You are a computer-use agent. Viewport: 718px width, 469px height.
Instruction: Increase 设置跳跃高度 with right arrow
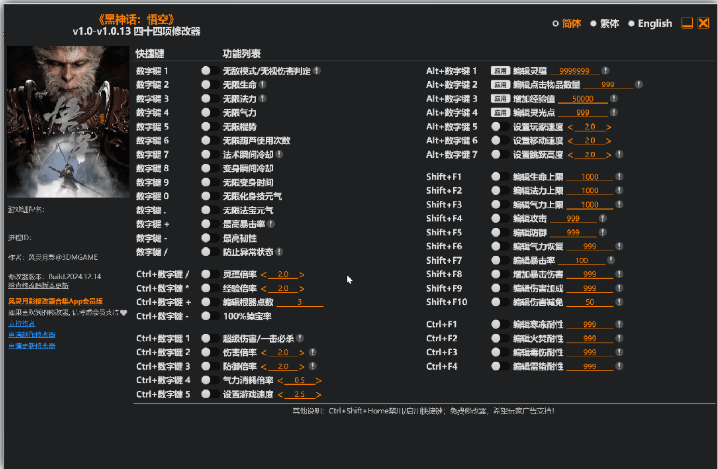[608, 155]
